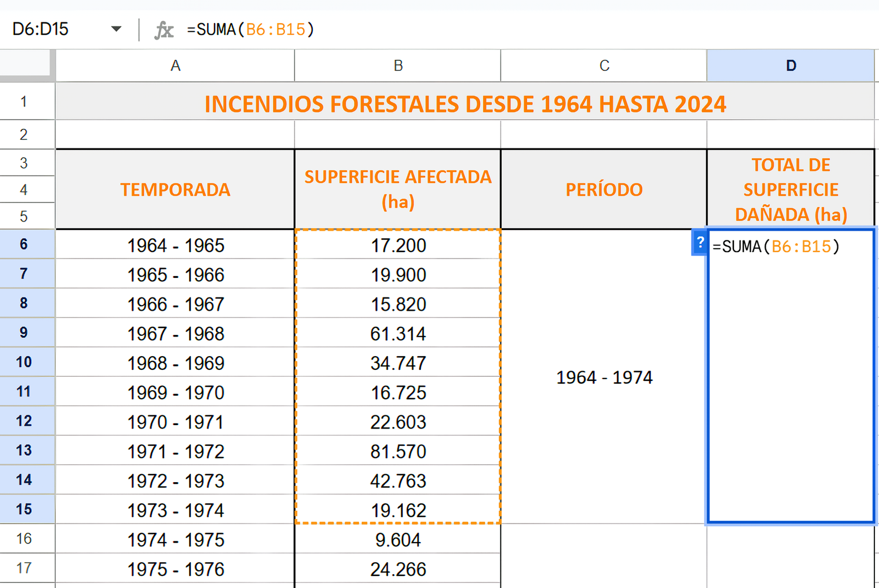This screenshot has height=588, width=879.
Task: Select column D header
Action: pos(790,66)
